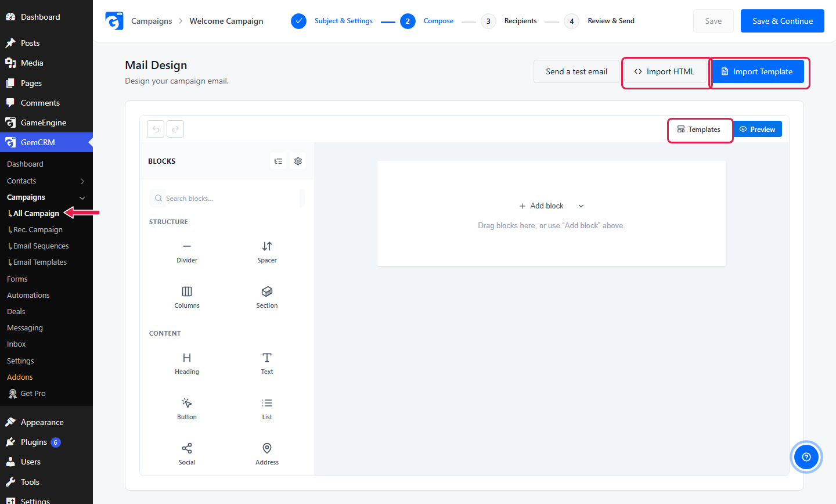Click the Save & Continue button
Image resolution: width=836 pixels, height=504 pixels.
[783, 21]
